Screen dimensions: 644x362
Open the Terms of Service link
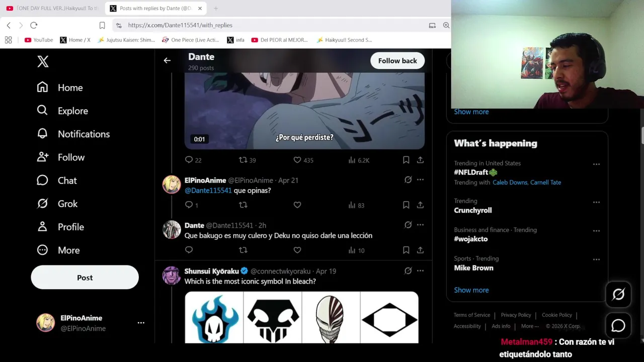472,315
